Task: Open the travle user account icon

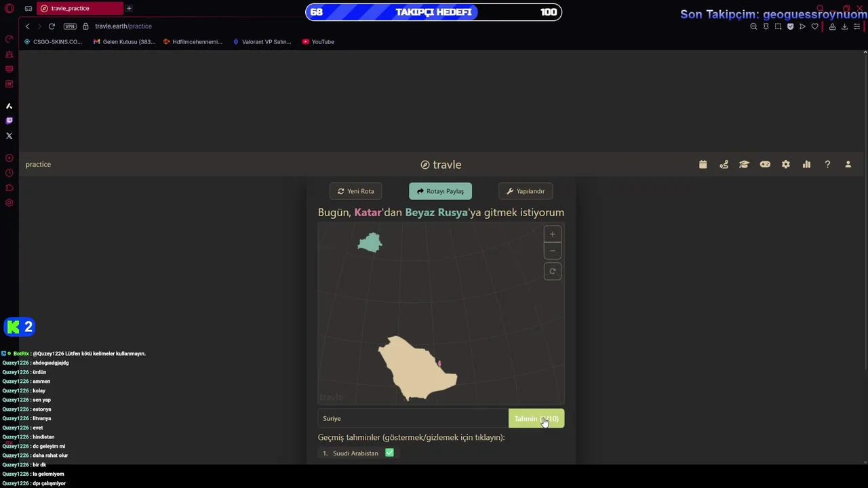Action: 848,165
